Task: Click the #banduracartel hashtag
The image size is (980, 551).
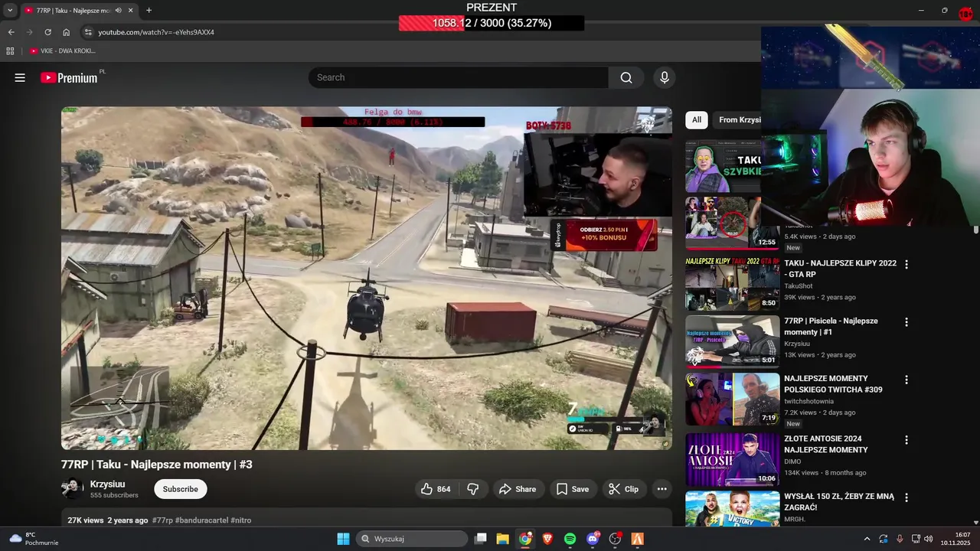Action: (201, 520)
